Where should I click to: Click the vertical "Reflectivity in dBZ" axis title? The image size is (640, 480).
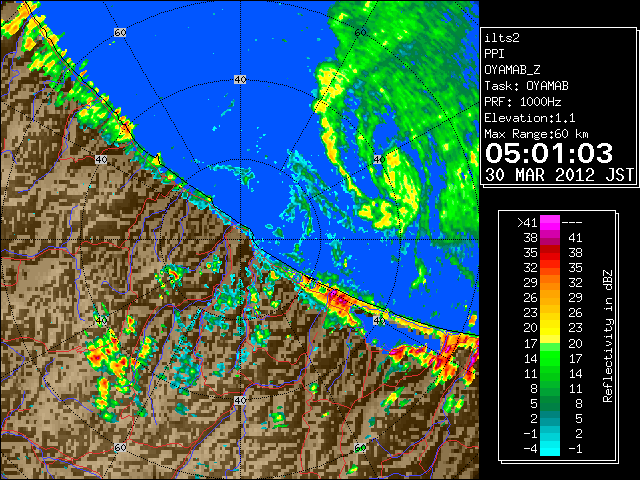(608, 336)
